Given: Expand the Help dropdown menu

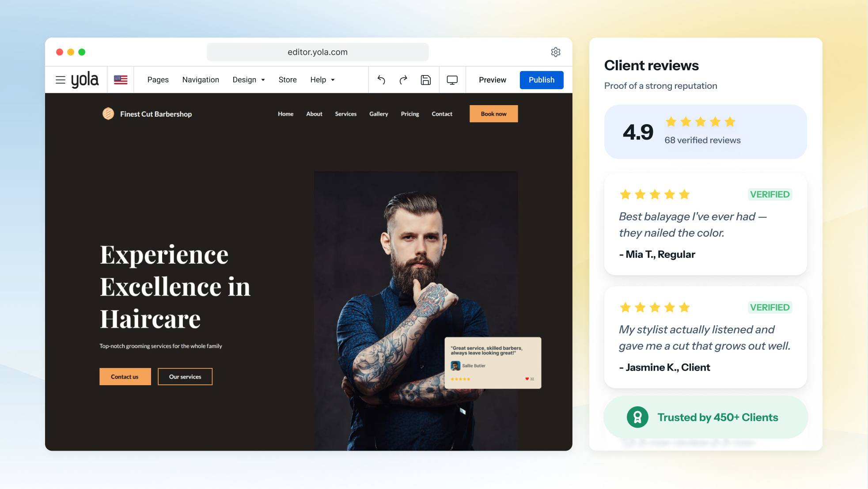Looking at the screenshot, I should point(322,80).
